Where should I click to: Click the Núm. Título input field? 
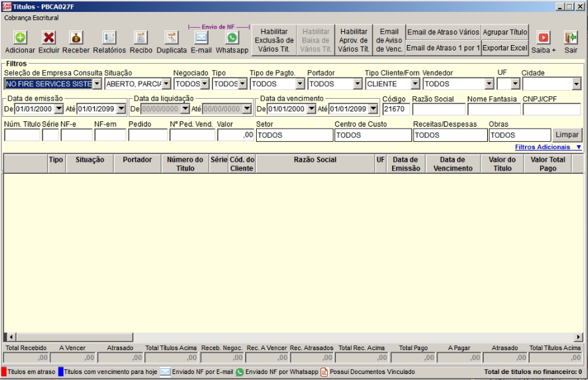(x=22, y=135)
